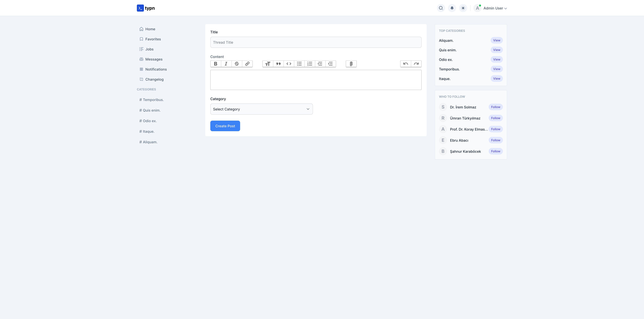644x319 pixels.
Task: Toggle bullet list formatting
Action: point(299,64)
